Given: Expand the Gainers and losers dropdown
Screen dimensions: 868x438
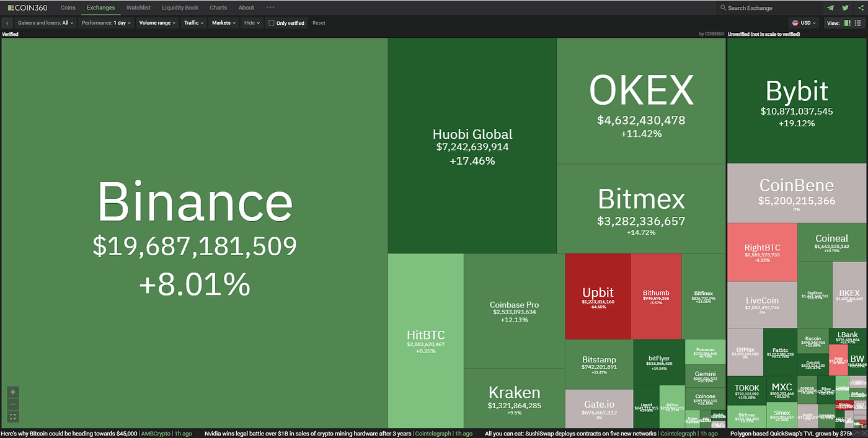Looking at the screenshot, I should pyautogui.click(x=46, y=23).
